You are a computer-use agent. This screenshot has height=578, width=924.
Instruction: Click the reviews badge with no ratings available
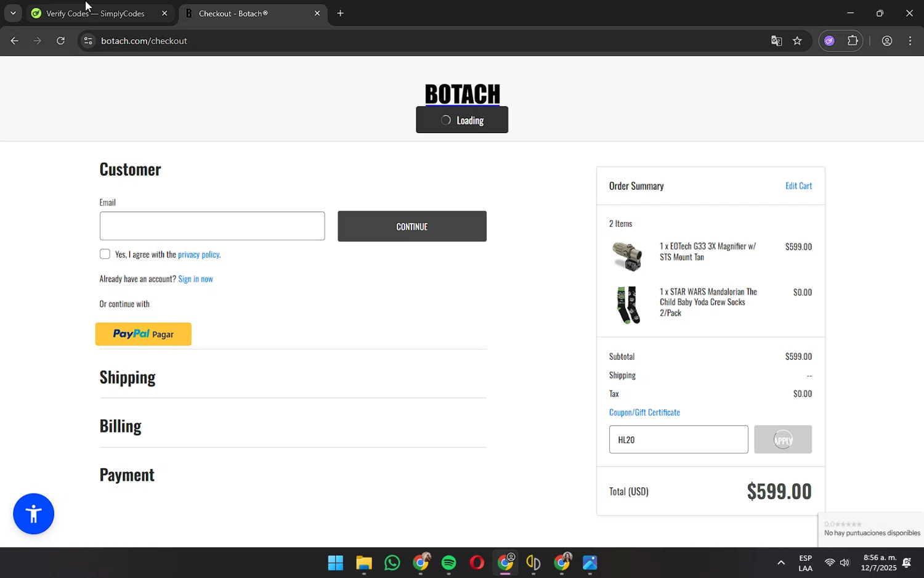tap(871, 529)
